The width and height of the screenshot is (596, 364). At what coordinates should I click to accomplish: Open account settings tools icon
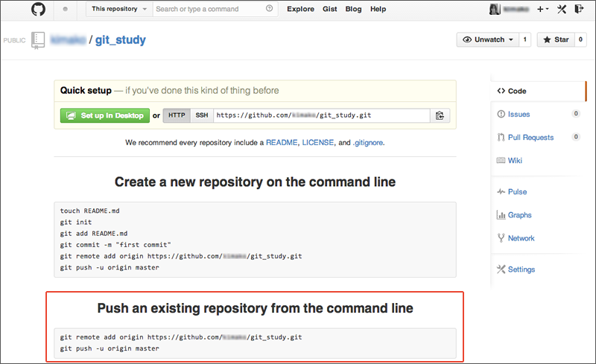tap(562, 10)
